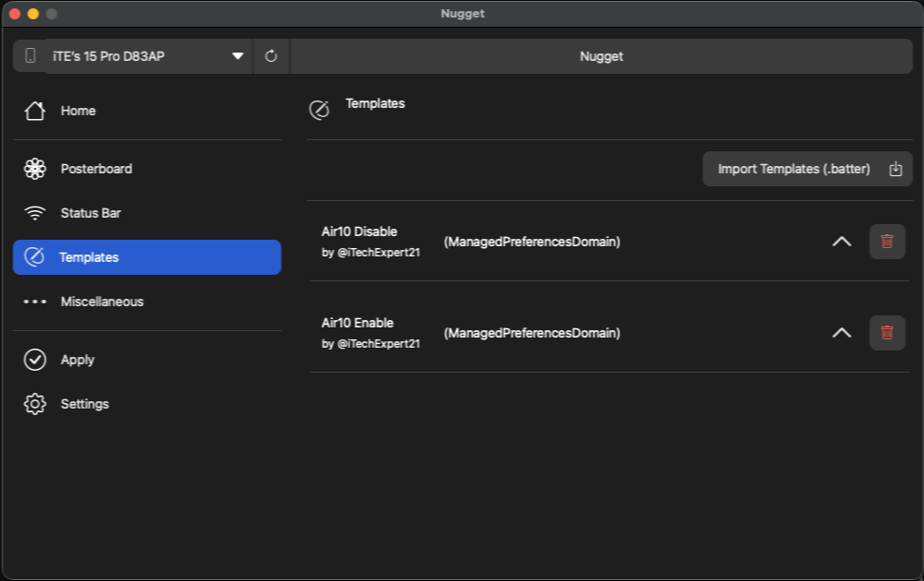Click the Templates sidebar pencil-circle icon

[x=34, y=257]
